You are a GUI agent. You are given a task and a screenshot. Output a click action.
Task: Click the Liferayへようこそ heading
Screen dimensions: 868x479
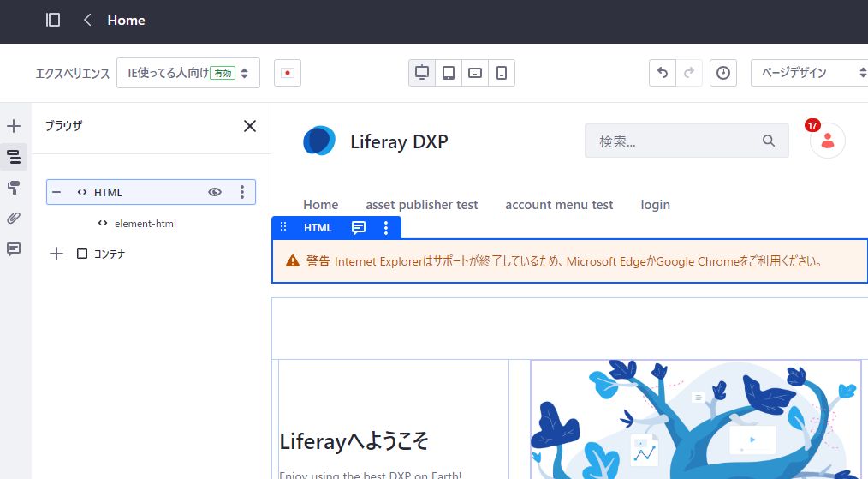354,441
